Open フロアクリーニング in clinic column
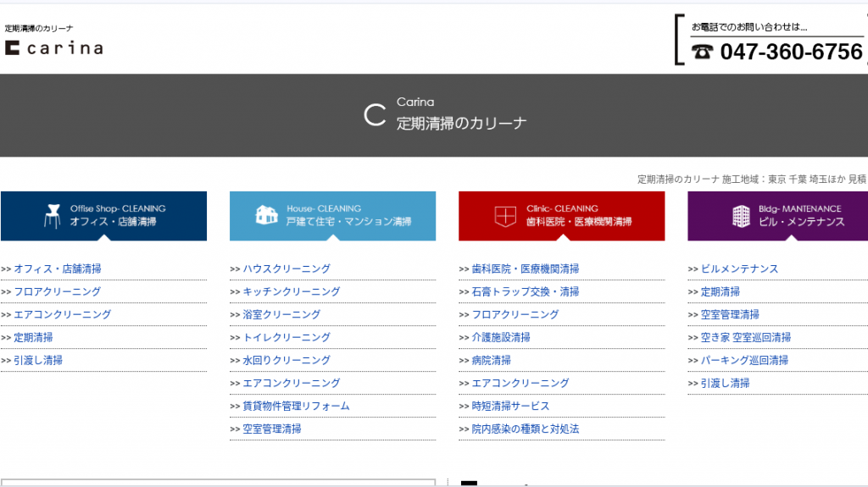Viewport: 868px width, 487px height. point(515,314)
